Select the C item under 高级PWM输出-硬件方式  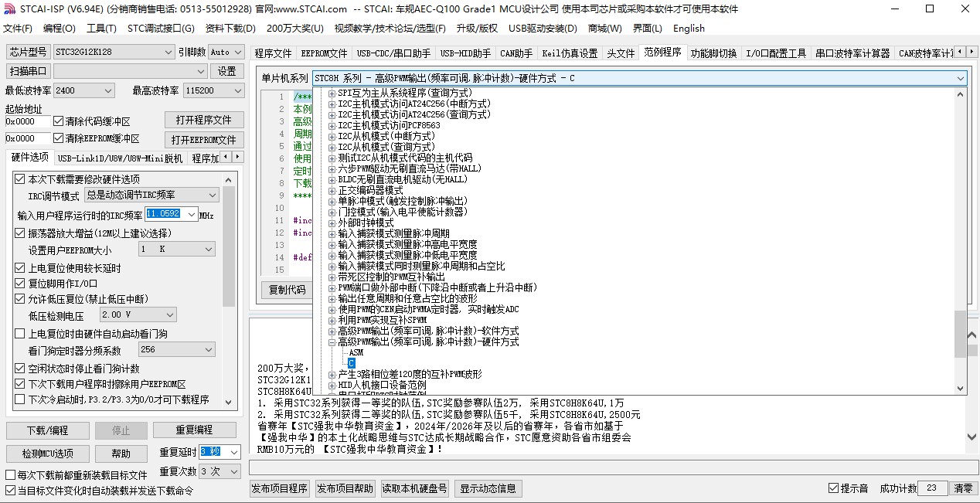coord(352,363)
